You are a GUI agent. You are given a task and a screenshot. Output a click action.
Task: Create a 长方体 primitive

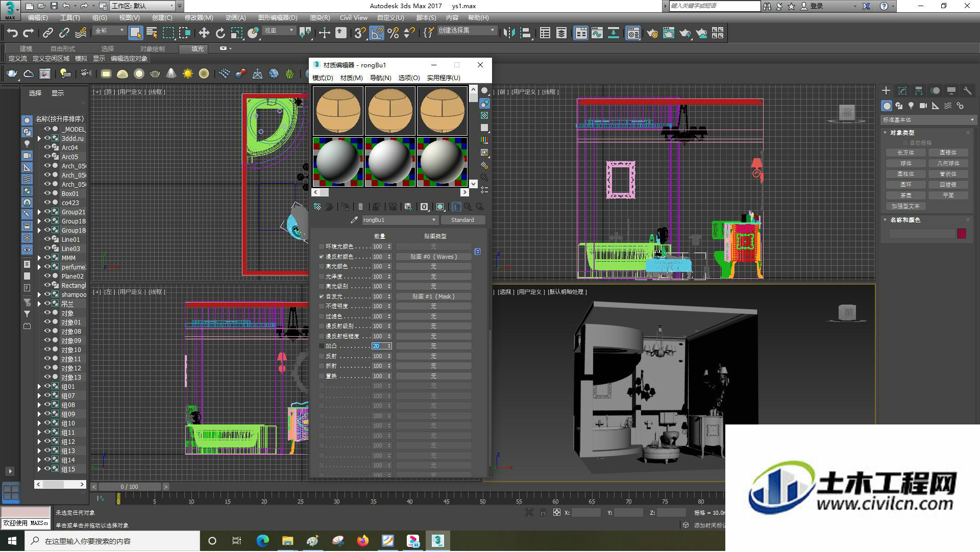905,153
